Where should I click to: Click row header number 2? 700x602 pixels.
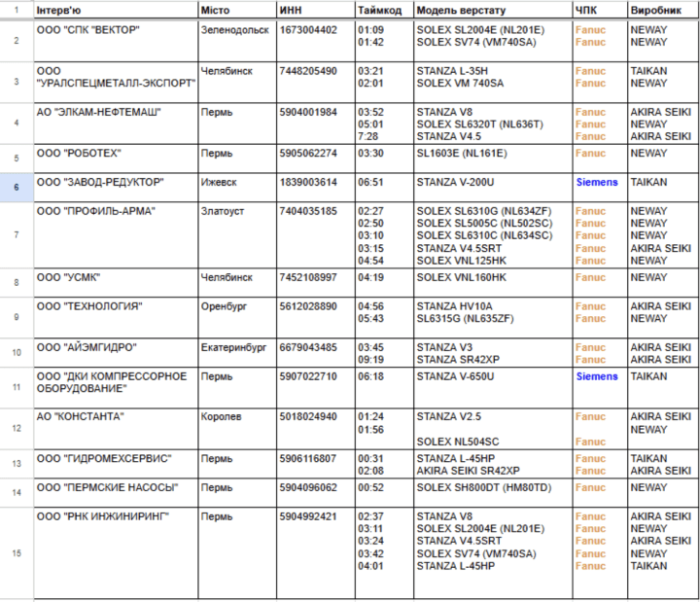17,41
